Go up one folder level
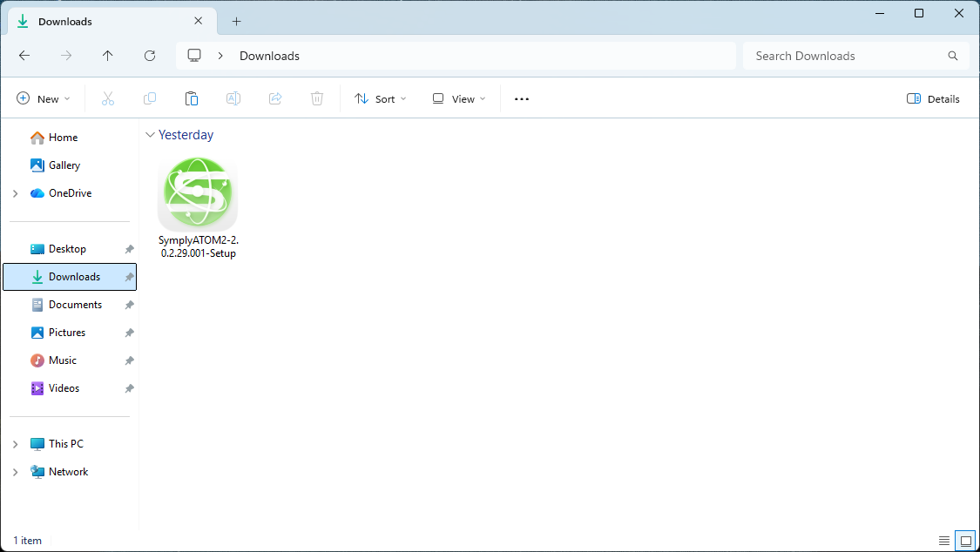 (107, 56)
